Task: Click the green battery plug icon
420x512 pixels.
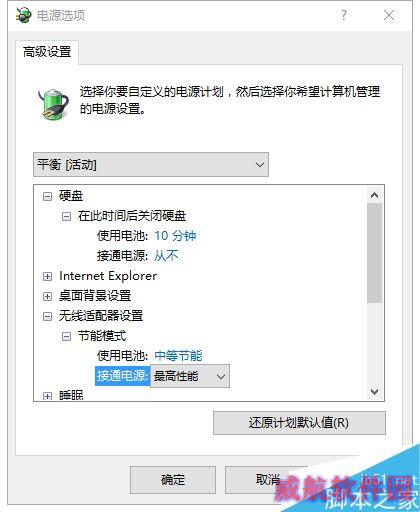Action: coord(53,103)
